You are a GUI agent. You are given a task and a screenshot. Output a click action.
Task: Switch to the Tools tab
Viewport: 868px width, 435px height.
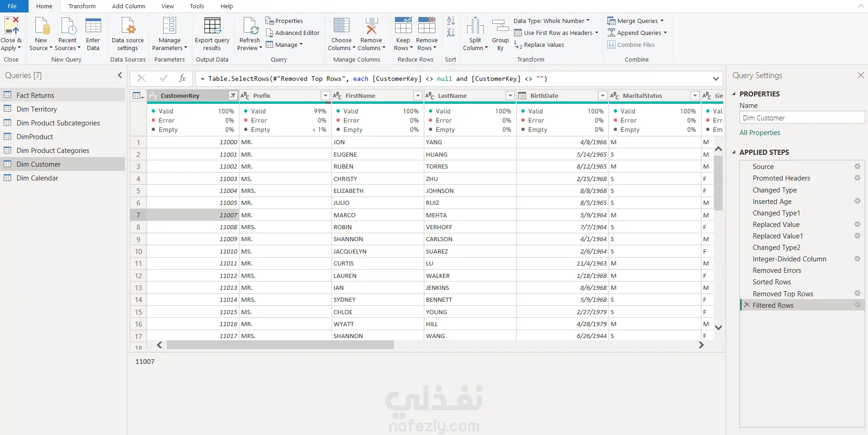[x=197, y=6]
